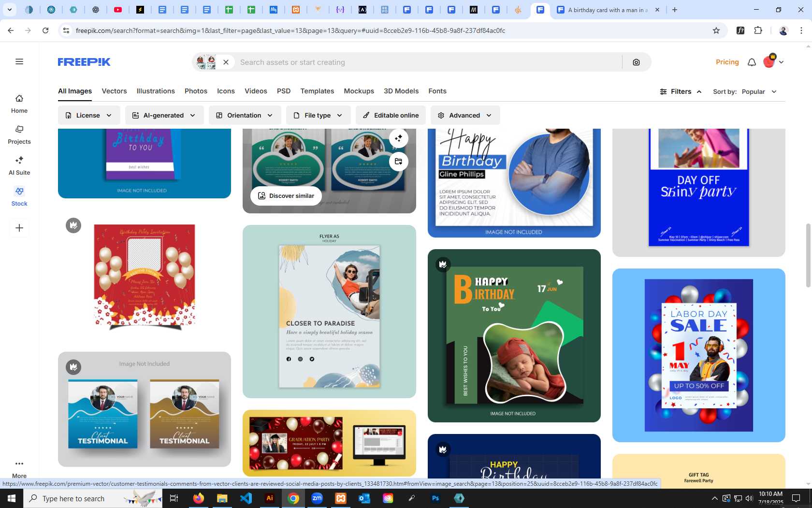This screenshot has width=812, height=508.
Task: Expand the Advanced filter dropdown
Action: pos(465,115)
